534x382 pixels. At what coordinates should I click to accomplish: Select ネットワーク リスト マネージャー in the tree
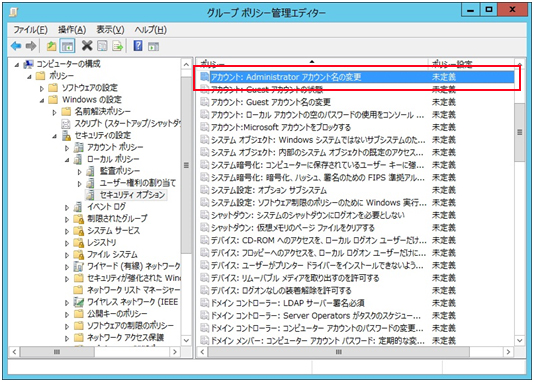coord(133,290)
